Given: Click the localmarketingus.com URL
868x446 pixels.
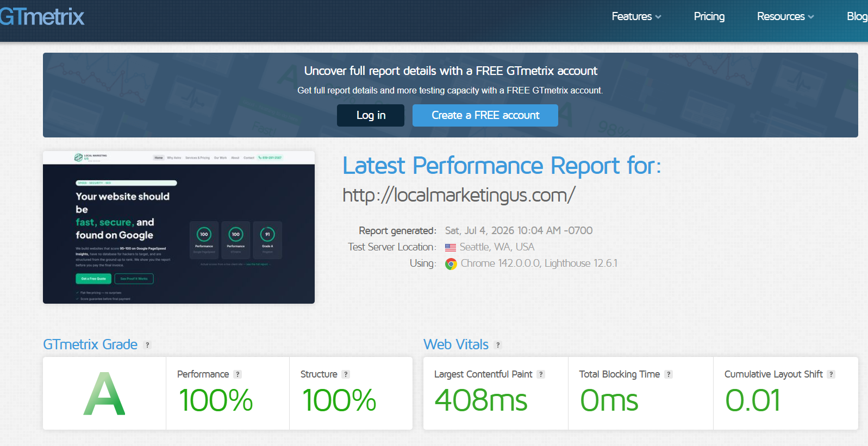Looking at the screenshot, I should tap(459, 195).
